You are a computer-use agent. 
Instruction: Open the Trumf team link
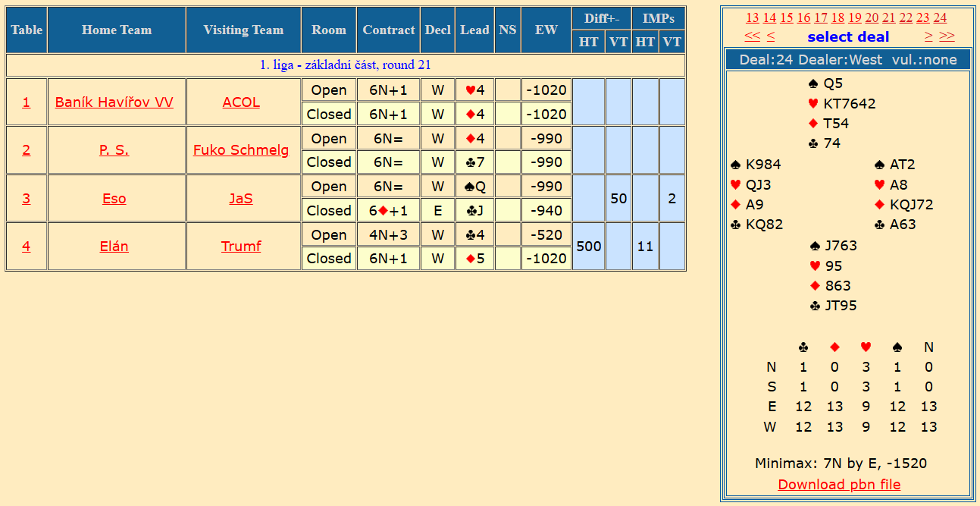click(x=241, y=246)
